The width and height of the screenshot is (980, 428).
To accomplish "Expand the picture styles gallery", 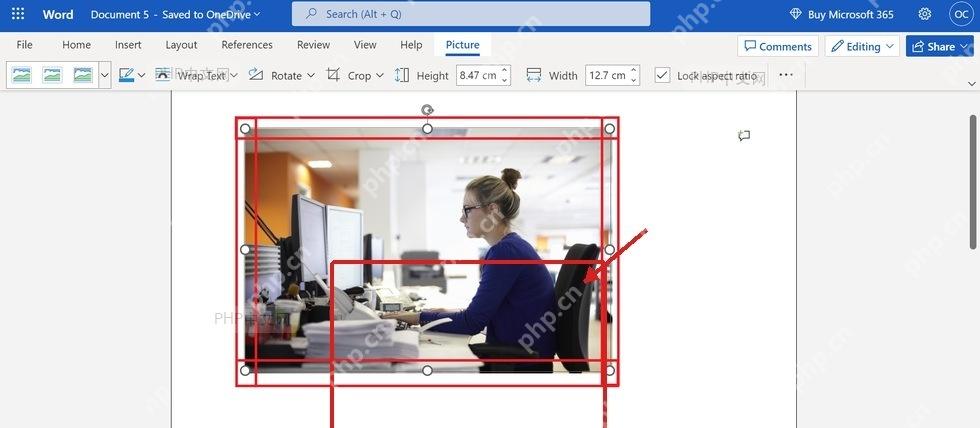I will 105,76.
